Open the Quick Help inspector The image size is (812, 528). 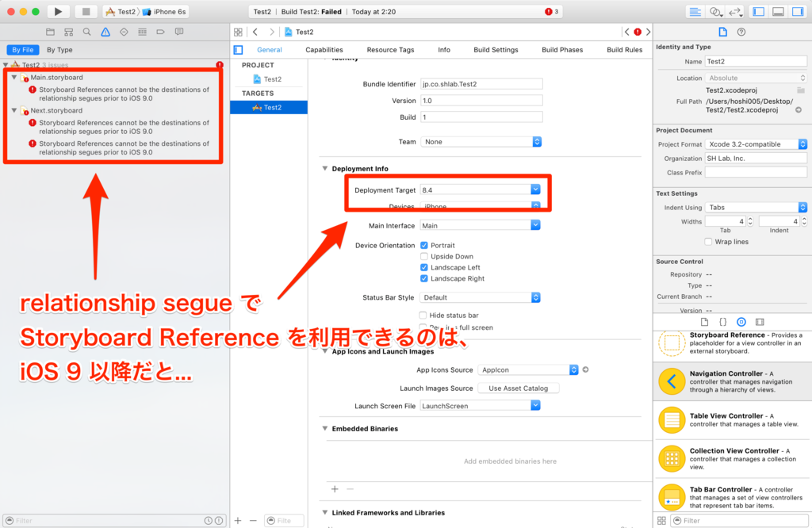(741, 32)
